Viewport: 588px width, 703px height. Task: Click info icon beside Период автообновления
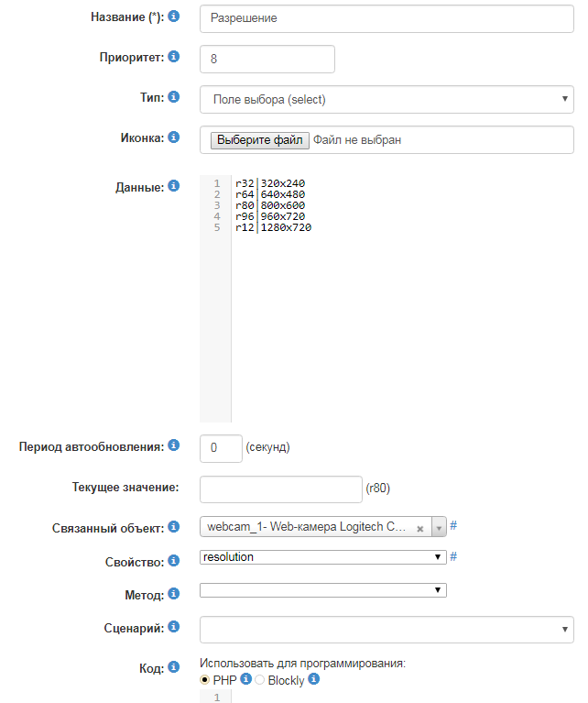pos(174,446)
